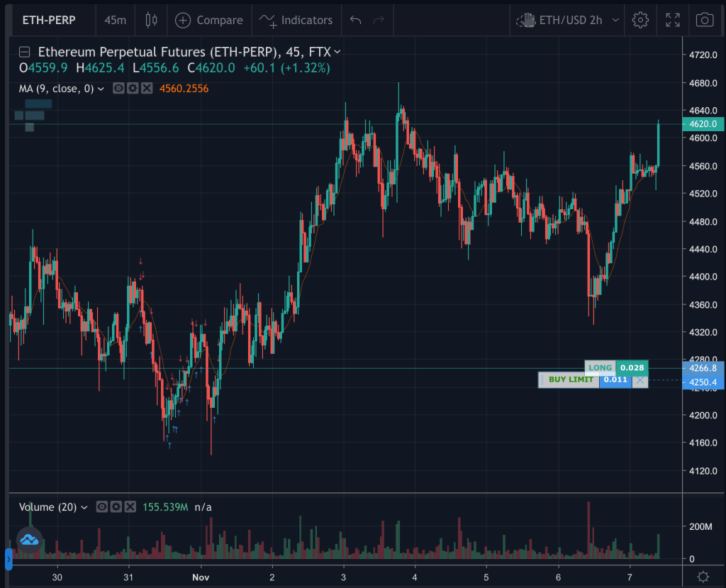Open MA indicator settings gear
This screenshot has width=726, height=588.
pyautogui.click(x=133, y=89)
